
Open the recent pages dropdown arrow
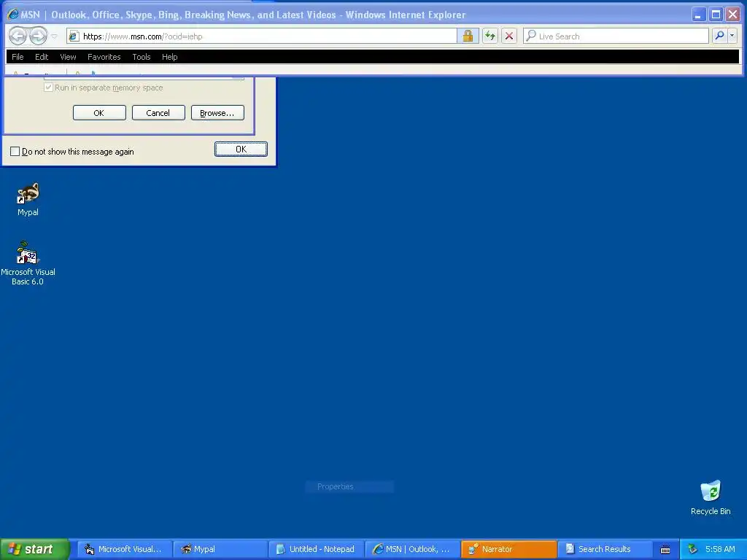point(54,36)
